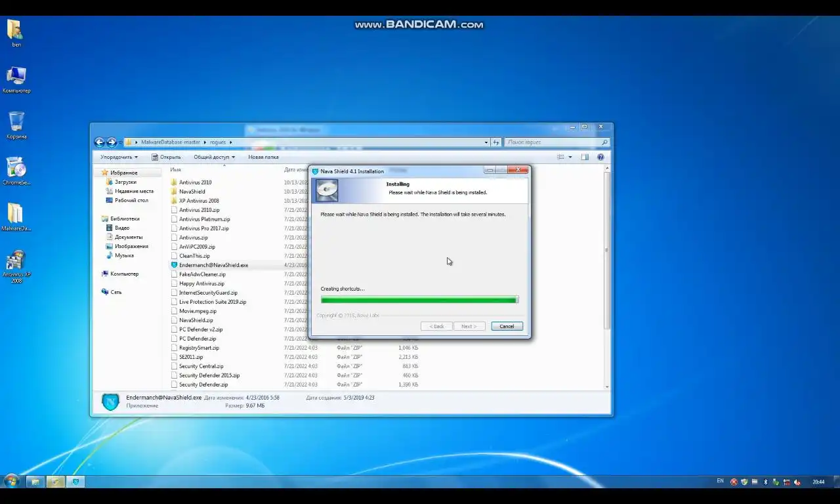Click the Bluetooth tray icon
840x504 pixels.
pos(765,482)
